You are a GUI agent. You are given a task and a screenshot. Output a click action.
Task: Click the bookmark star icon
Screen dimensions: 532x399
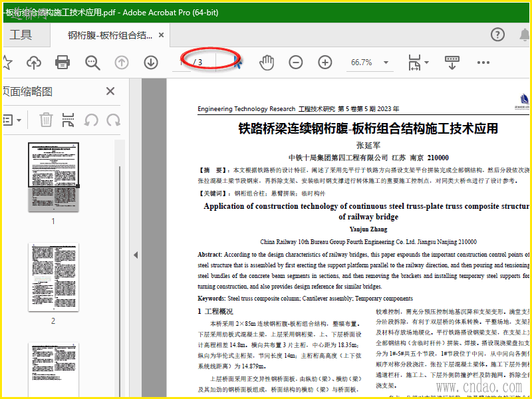pyautogui.click(x=7, y=63)
